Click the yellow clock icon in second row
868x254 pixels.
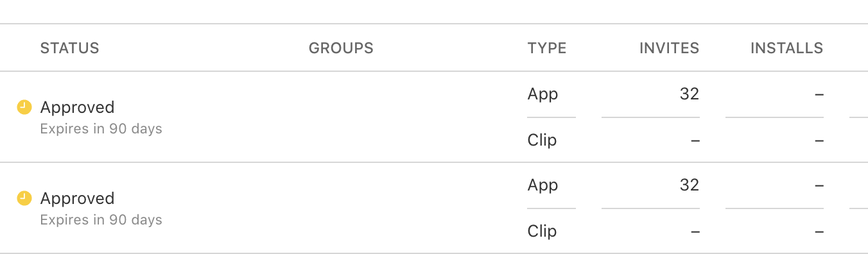tap(24, 198)
